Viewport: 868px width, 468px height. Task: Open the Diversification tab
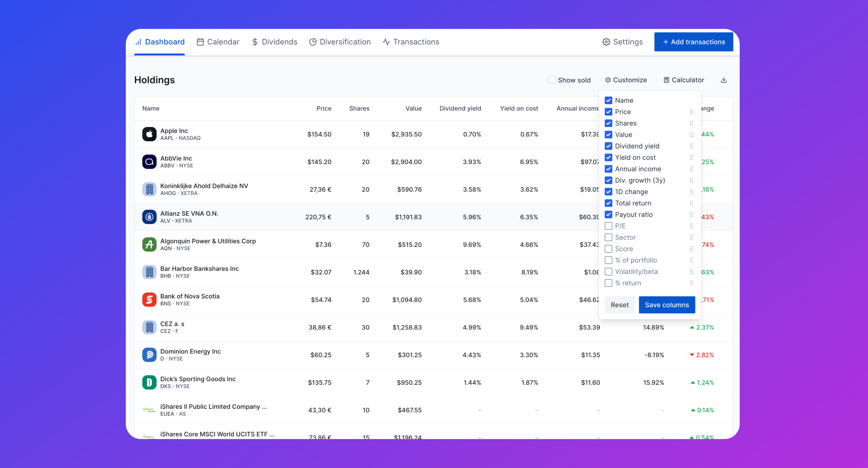click(340, 42)
